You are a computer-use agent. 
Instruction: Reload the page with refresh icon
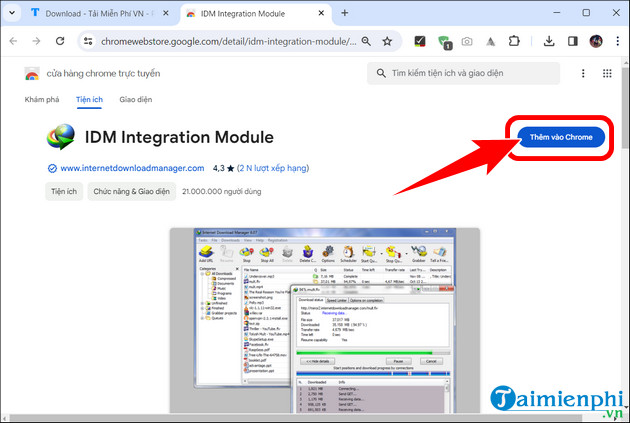coord(60,41)
